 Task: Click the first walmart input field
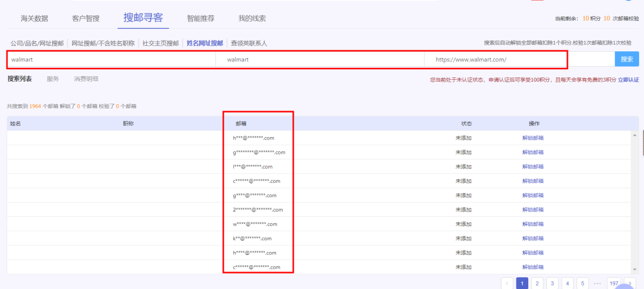point(112,60)
